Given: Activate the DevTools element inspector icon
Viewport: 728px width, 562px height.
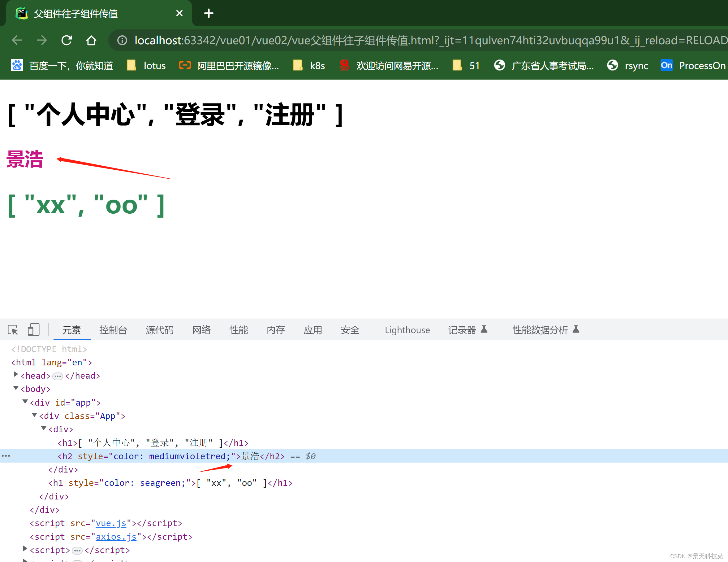Looking at the screenshot, I should 13,329.
